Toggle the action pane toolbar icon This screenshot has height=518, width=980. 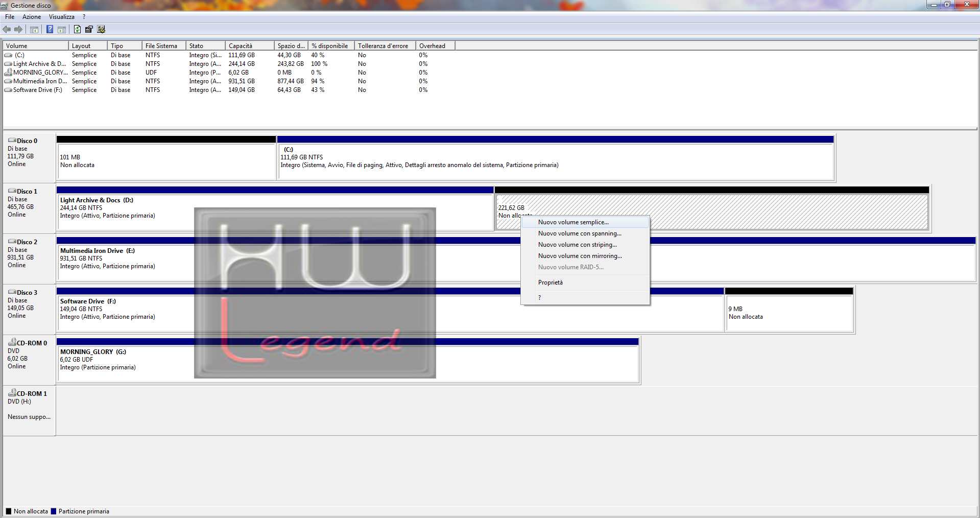[62, 30]
